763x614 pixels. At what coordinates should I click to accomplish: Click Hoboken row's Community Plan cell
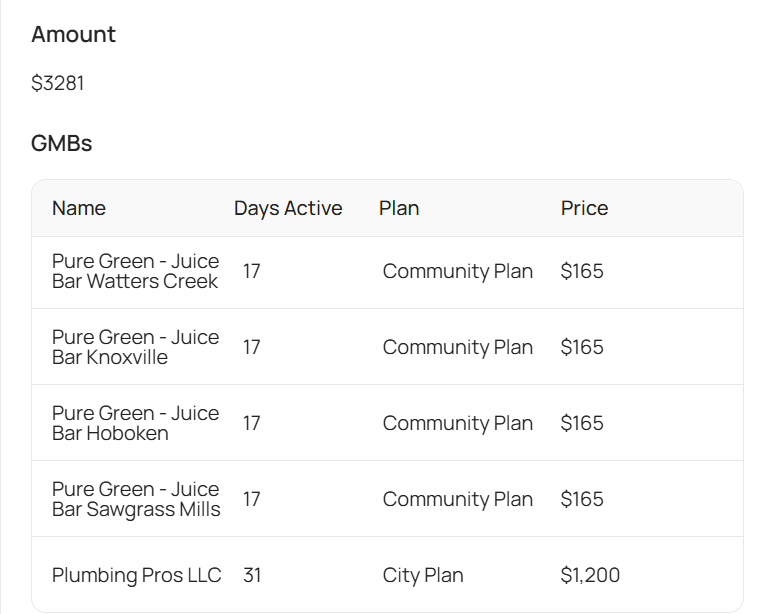click(x=457, y=423)
